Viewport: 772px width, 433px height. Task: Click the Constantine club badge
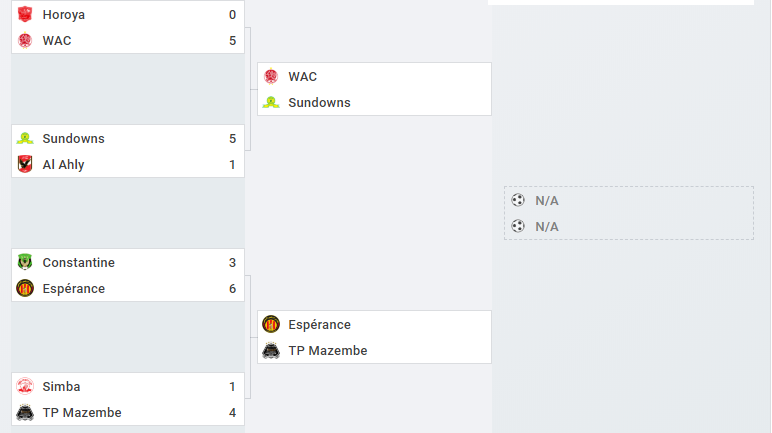pos(25,262)
